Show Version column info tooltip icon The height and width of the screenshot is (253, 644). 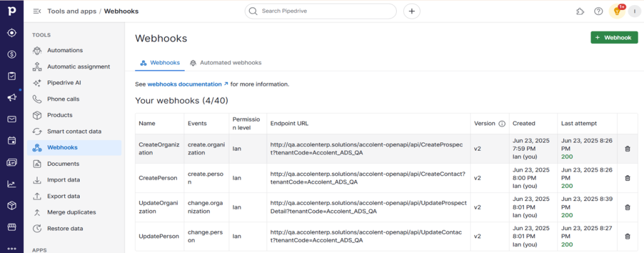pos(501,124)
